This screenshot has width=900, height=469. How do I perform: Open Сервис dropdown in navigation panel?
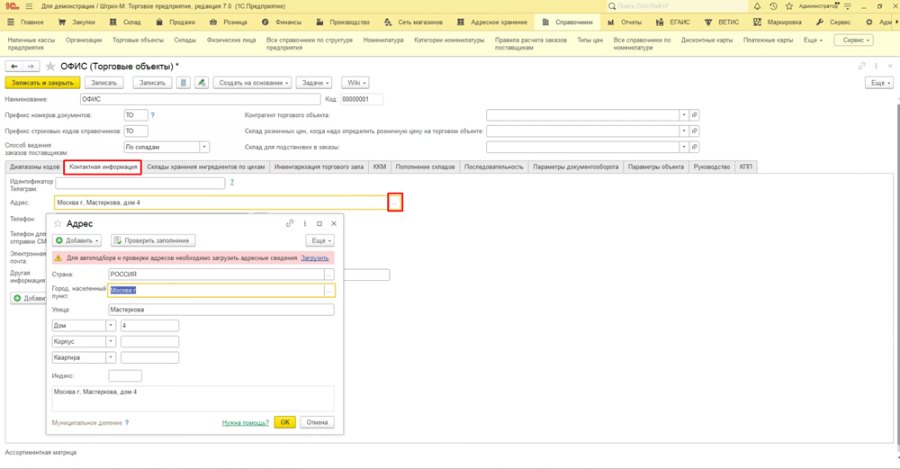coord(854,40)
